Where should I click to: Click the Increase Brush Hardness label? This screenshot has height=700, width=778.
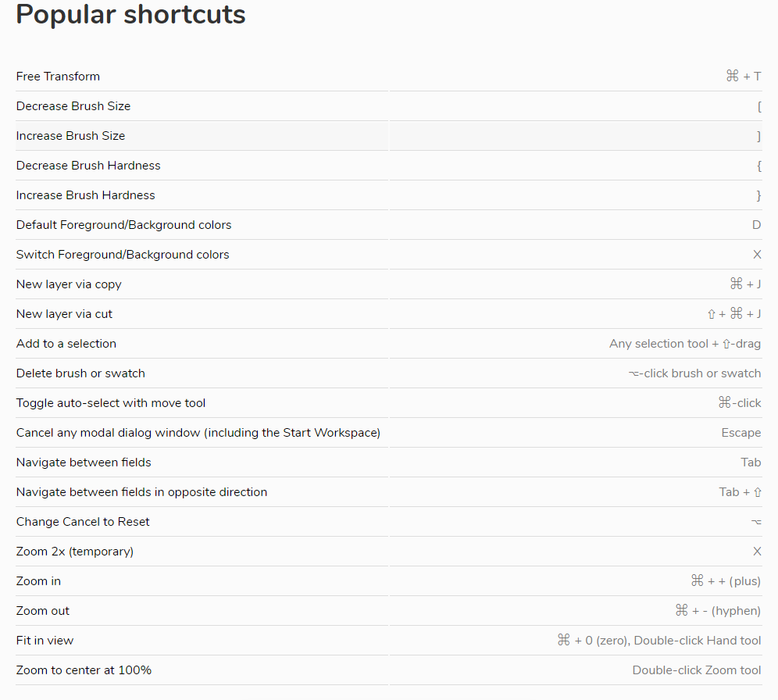[x=86, y=195]
